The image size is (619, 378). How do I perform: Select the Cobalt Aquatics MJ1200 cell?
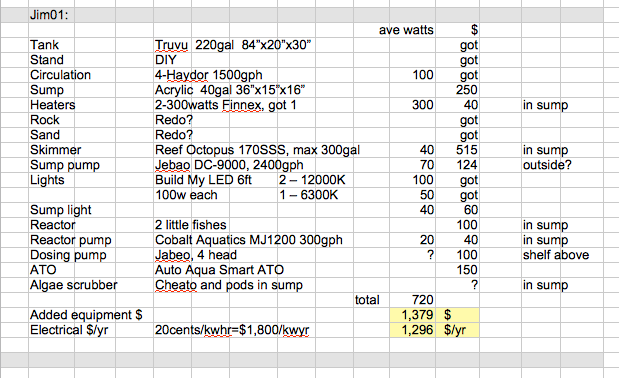pos(249,240)
